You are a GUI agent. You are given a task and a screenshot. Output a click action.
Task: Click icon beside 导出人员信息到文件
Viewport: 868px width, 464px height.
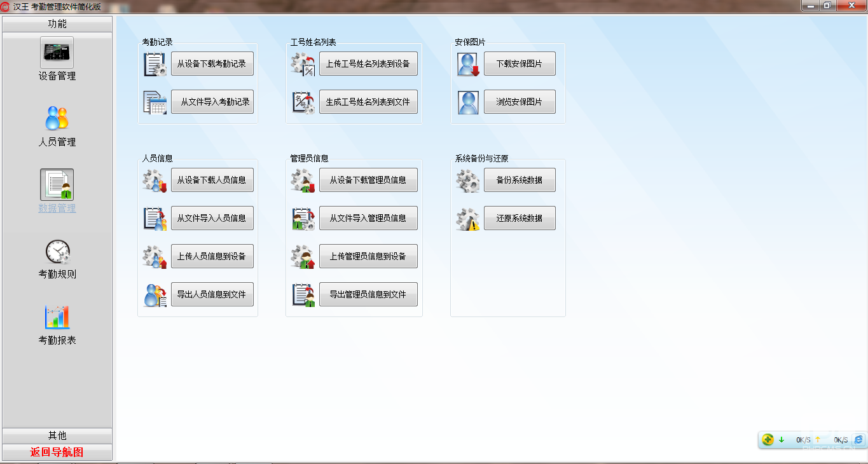pyautogui.click(x=155, y=295)
